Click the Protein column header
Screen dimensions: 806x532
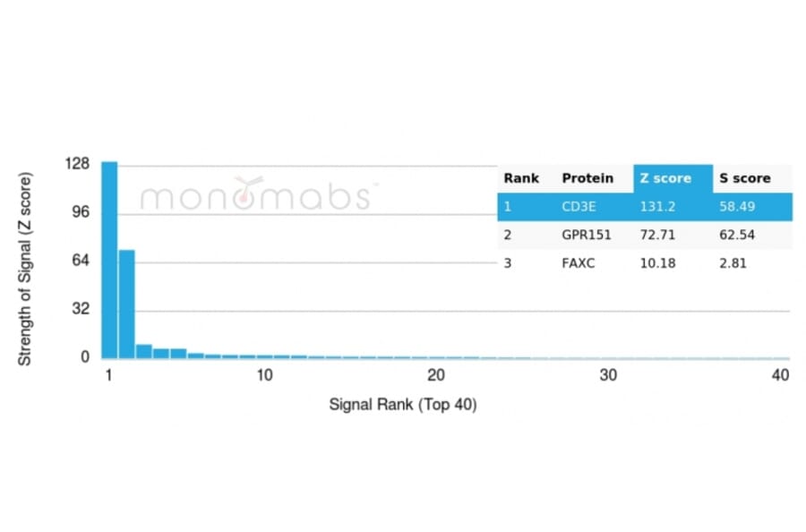587,178
